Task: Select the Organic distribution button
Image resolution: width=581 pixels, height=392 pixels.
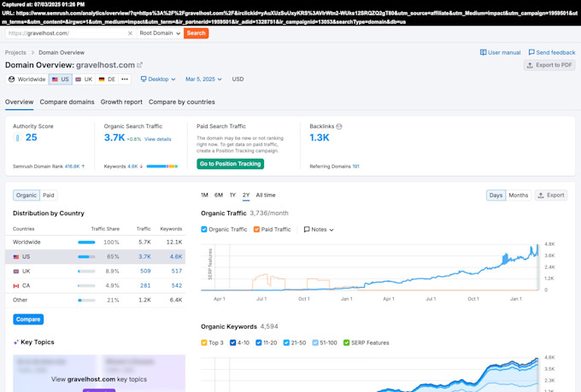Action: click(x=26, y=196)
